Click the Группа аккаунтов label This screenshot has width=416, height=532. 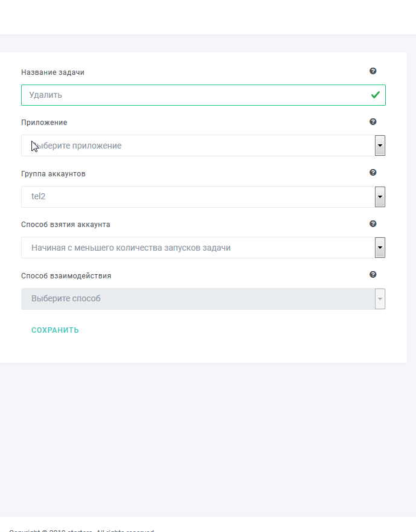53,174
